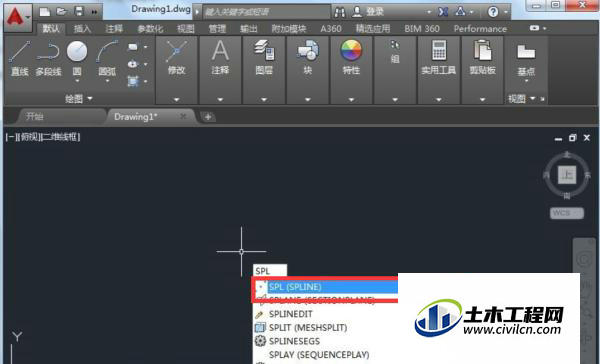Expand the Layers panel dropdown arrow
Screen dimensions: 600x364
click(x=264, y=100)
